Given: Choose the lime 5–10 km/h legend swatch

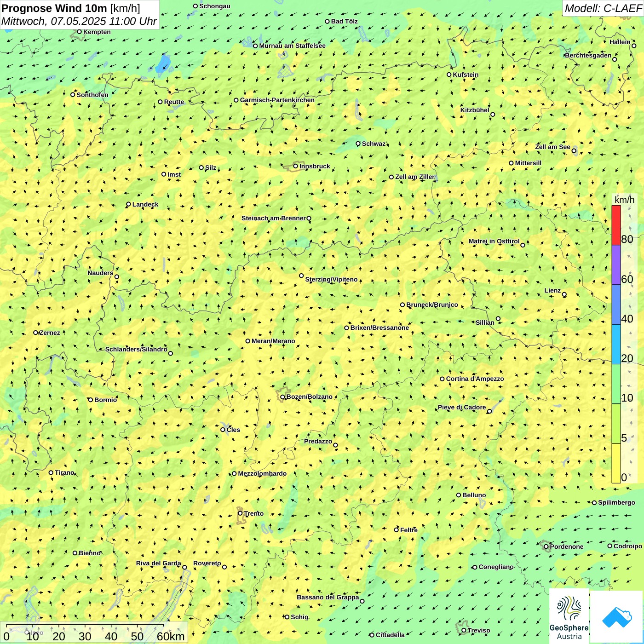Looking at the screenshot, I should pyautogui.click(x=616, y=424).
